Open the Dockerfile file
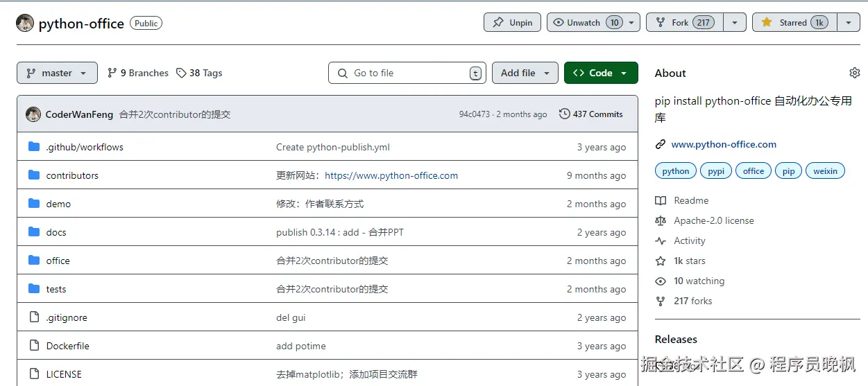Viewport: 868px width, 386px height. point(67,346)
